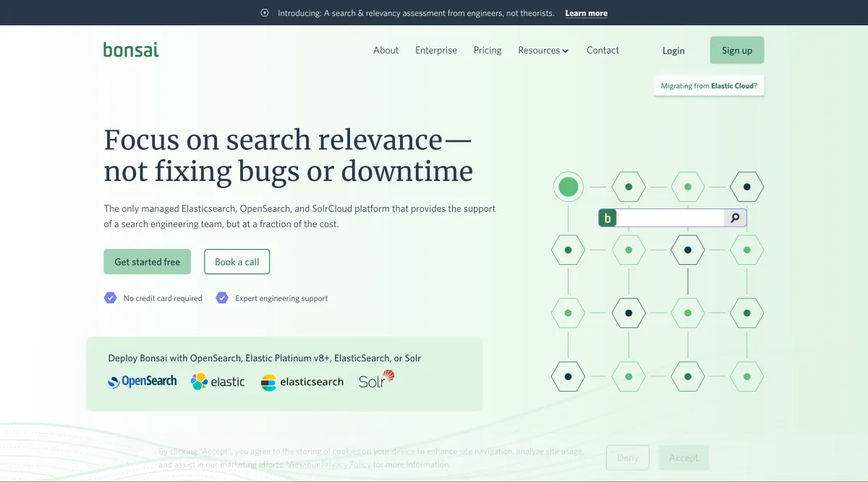Click the illustrated search input field
Viewport: 868px width, 482px height.
coord(670,218)
